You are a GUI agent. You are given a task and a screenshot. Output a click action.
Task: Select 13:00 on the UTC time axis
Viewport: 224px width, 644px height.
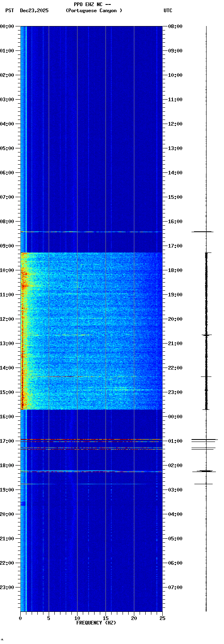pyautogui.click(x=175, y=148)
